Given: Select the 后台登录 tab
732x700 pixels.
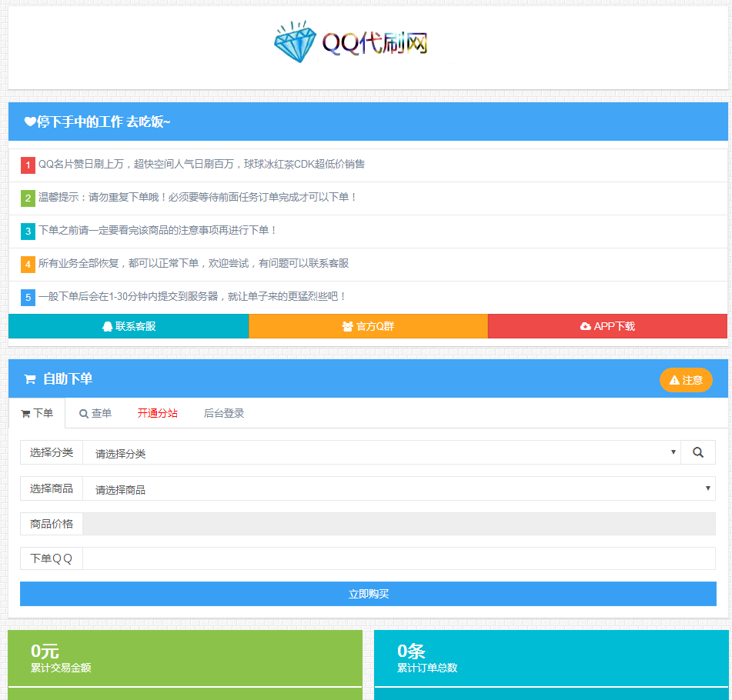Looking at the screenshot, I should click(222, 413).
